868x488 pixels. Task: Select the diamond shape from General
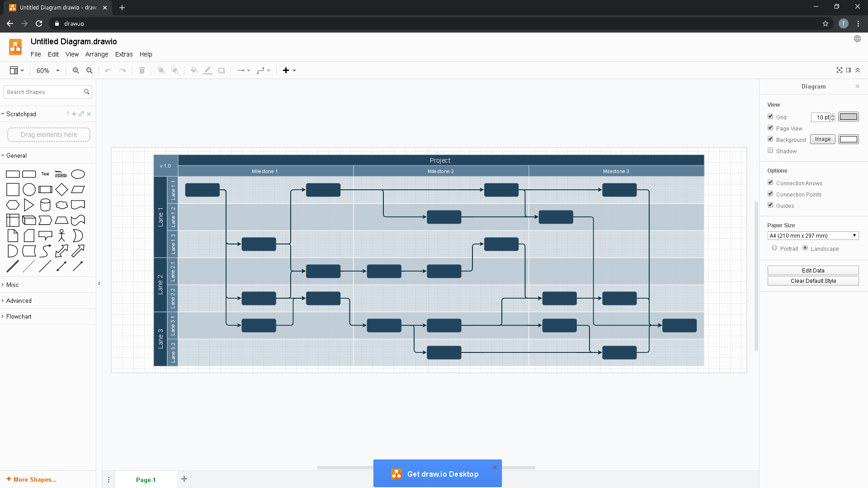point(61,190)
